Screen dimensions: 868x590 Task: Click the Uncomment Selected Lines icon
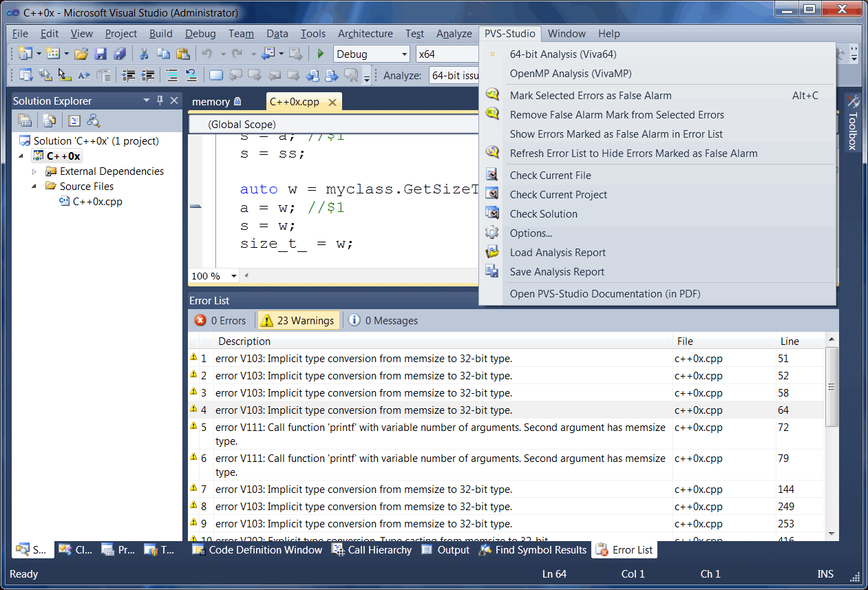[x=191, y=75]
